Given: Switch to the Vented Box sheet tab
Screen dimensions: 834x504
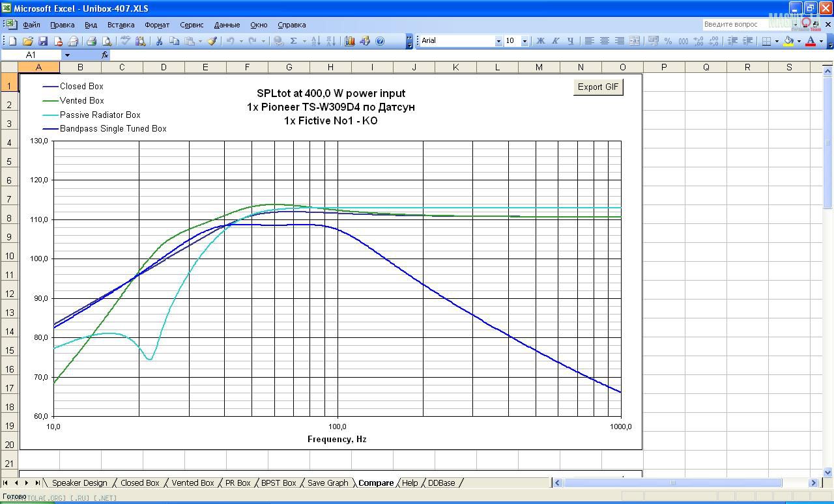Looking at the screenshot, I should pyautogui.click(x=192, y=483).
